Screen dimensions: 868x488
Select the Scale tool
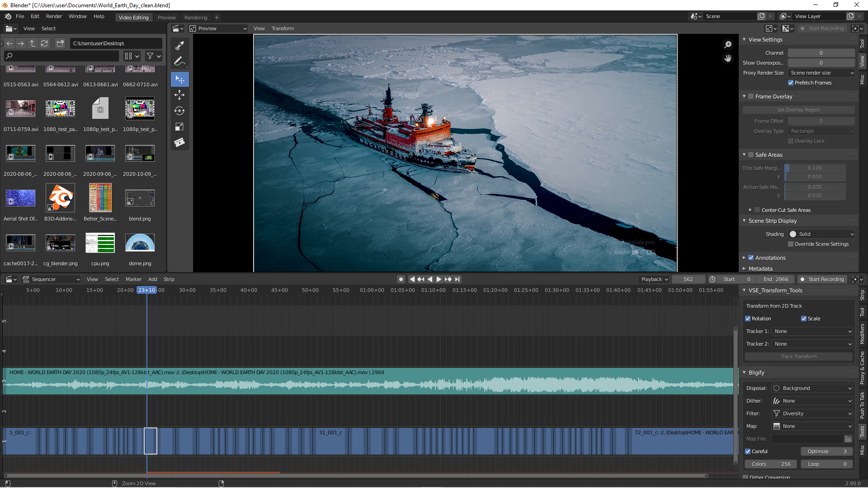[179, 127]
